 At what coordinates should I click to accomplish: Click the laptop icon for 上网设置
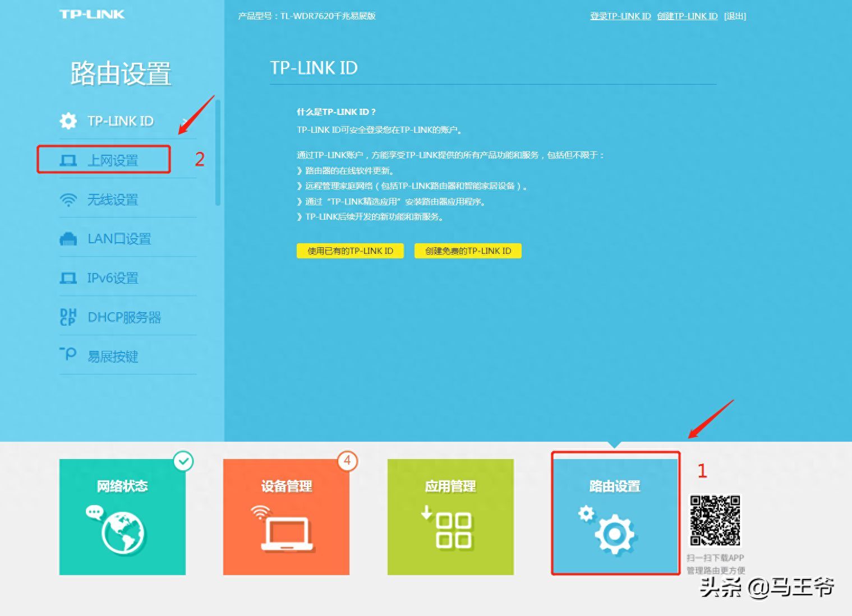68,161
